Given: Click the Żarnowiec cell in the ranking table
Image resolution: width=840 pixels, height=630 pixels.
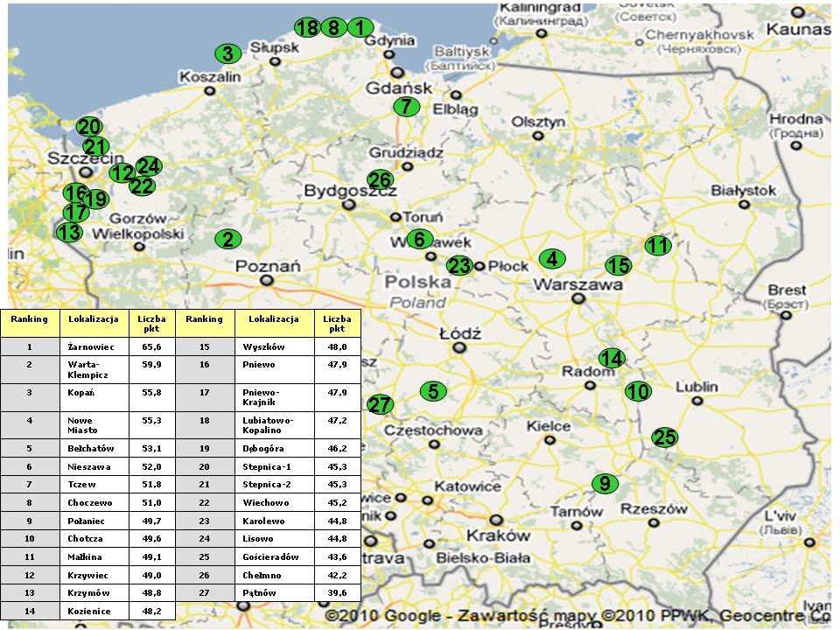Looking at the screenshot, I should (93, 346).
